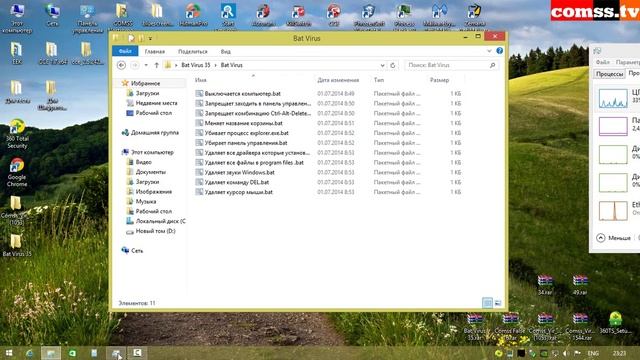
Task: Select Ethernet graph in Task Manager
Action: tap(613, 211)
